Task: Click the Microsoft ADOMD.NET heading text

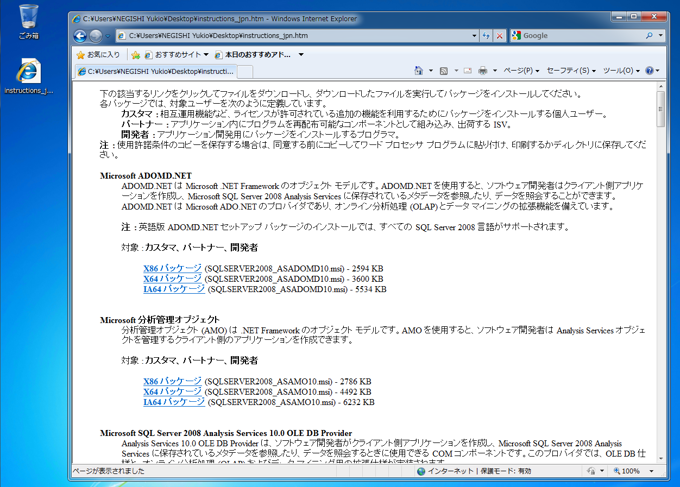Action: point(146,176)
